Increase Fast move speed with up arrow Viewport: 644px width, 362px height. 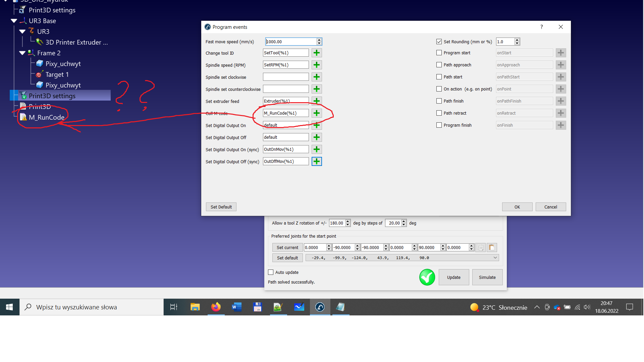319,40
